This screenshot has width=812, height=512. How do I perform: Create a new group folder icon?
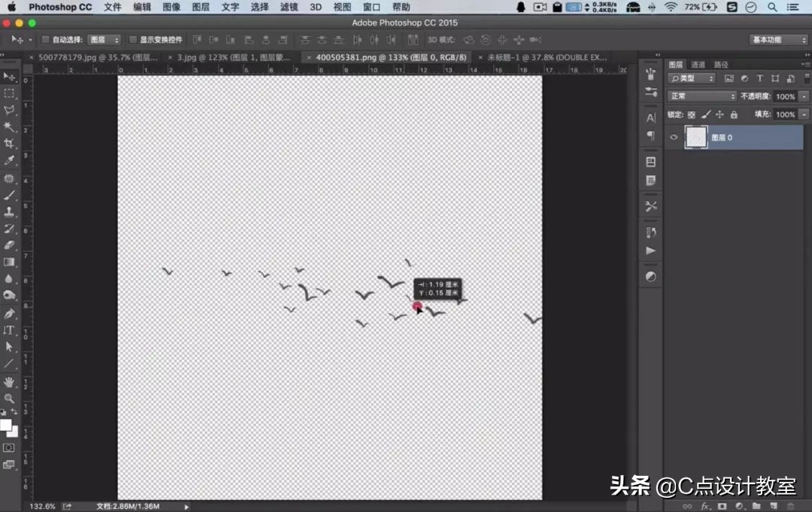tap(756, 506)
